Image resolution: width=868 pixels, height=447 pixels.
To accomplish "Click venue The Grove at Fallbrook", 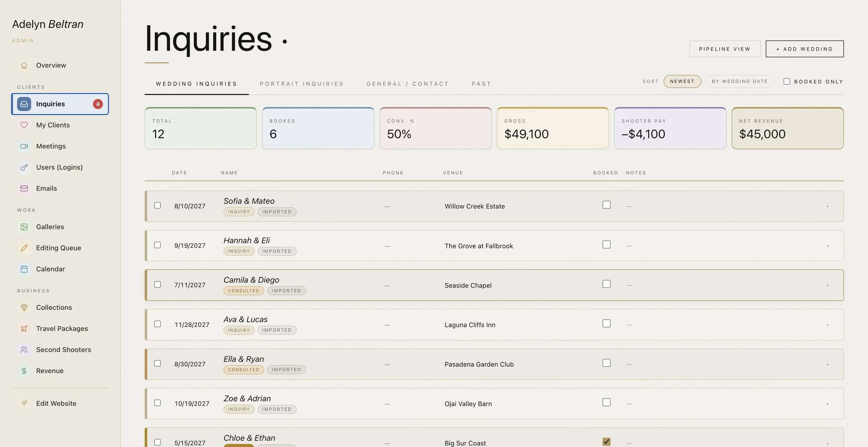I will tap(479, 246).
